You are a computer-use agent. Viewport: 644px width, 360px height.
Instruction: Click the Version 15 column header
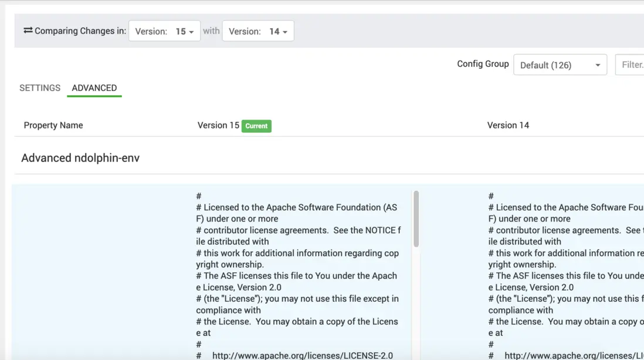218,125
